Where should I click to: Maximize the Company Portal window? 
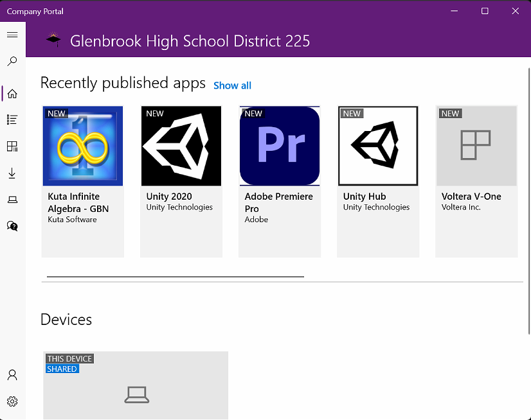(485, 11)
